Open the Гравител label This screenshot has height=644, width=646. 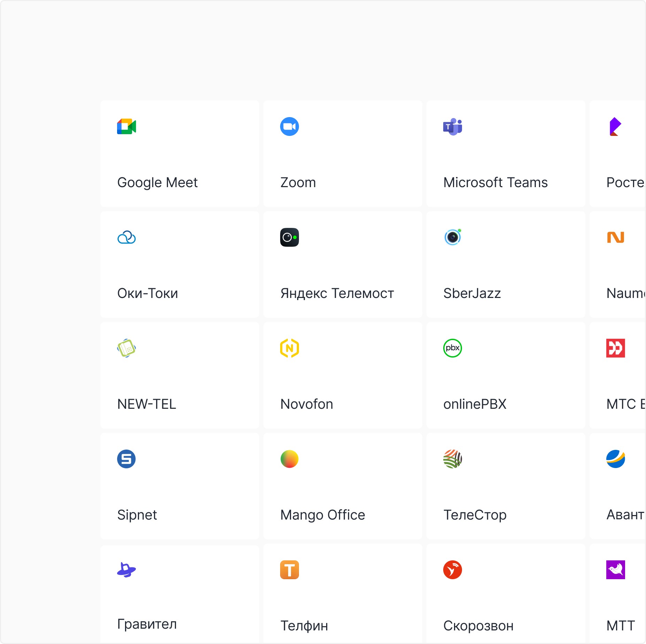click(x=147, y=624)
